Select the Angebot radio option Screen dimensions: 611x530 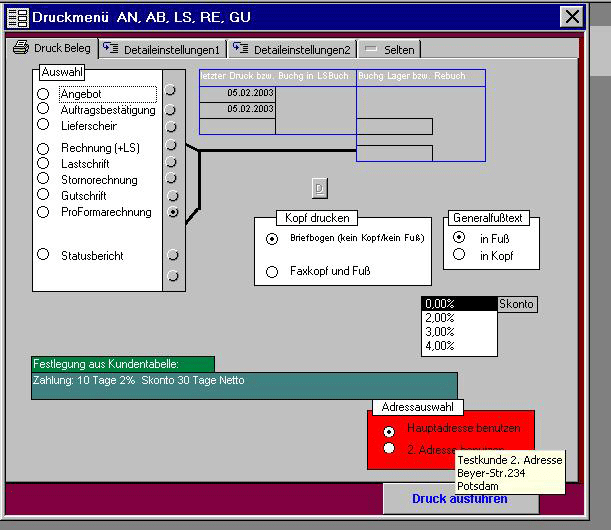(x=43, y=94)
